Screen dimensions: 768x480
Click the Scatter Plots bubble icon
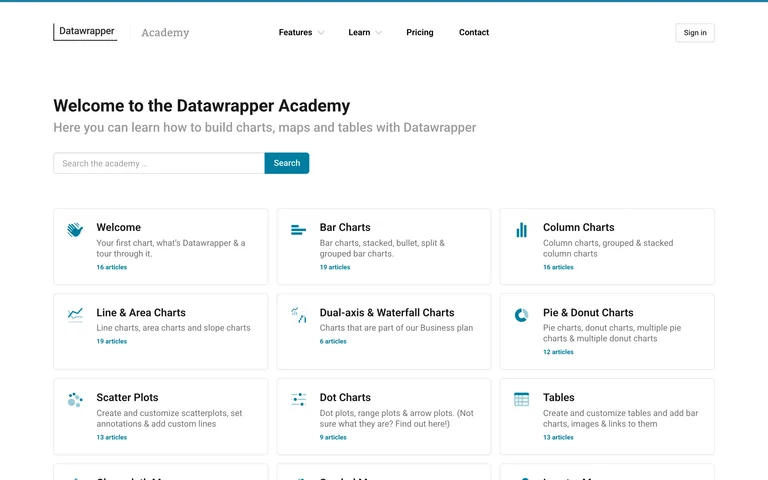pos(75,400)
